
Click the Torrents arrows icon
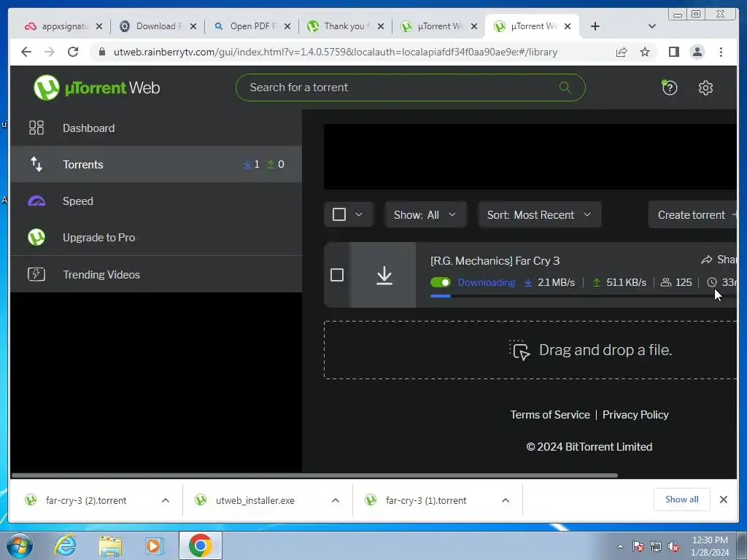36,164
